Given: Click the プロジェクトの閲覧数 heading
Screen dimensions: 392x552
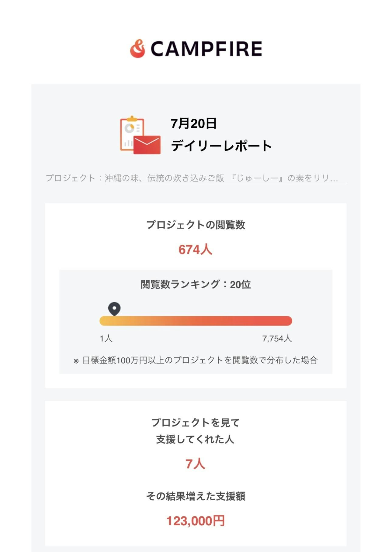Looking at the screenshot, I should (x=196, y=225).
